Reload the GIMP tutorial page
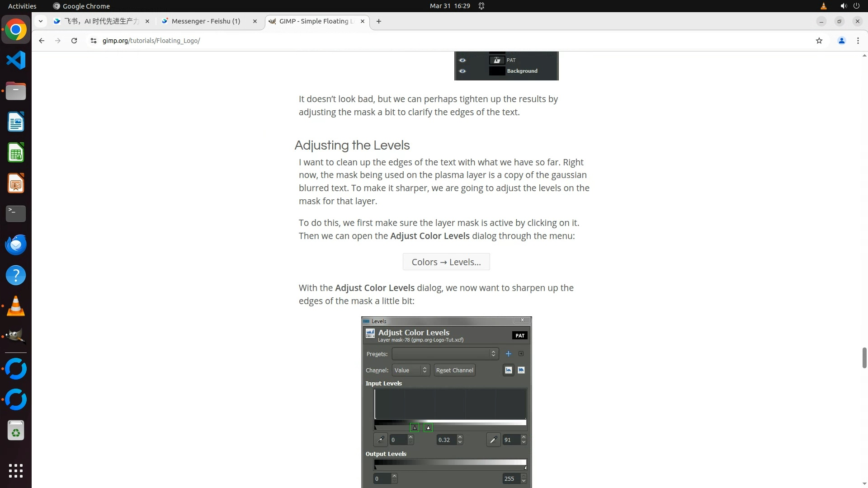This screenshot has width=868, height=488. (x=74, y=41)
